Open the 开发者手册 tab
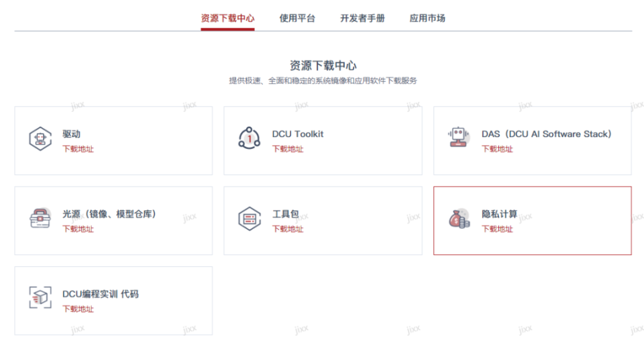Image resolution: width=644 pixels, height=357 pixels. click(x=362, y=18)
